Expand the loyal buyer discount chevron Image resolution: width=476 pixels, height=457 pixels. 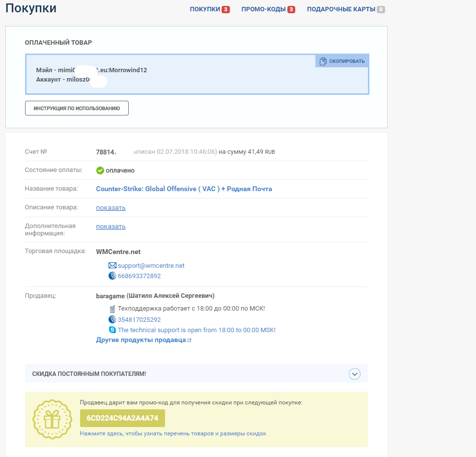pyautogui.click(x=354, y=374)
